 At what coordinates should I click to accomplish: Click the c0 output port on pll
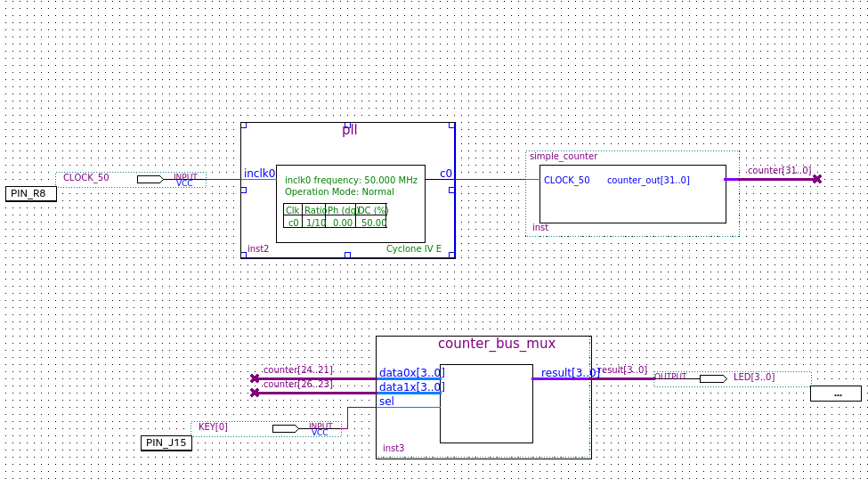point(446,174)
